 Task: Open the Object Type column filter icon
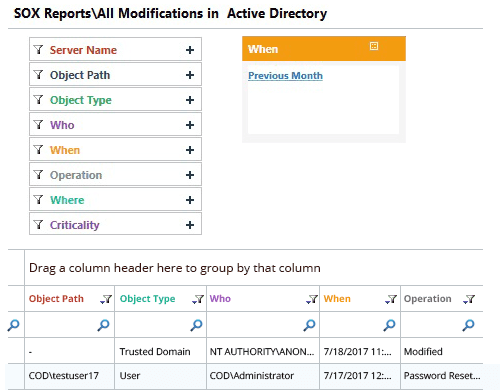pyautogui.click(x=198, y=299)
